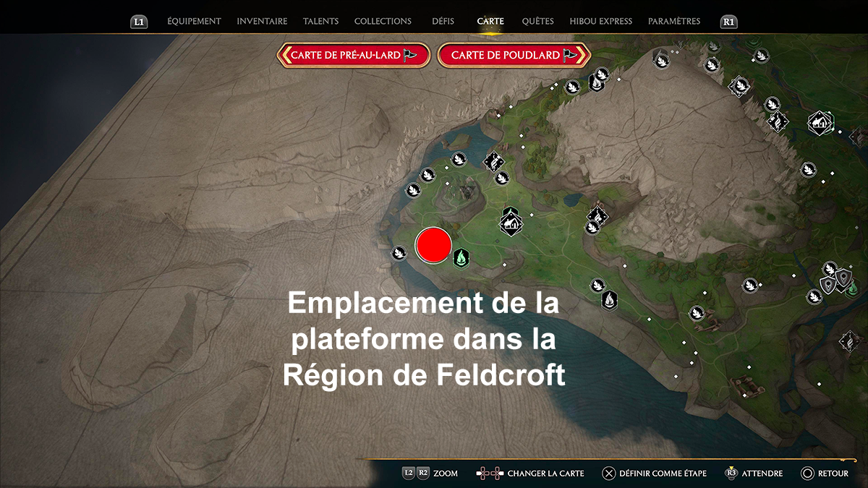
Task: Open the Carte de Pré-au-Lard map
Action: coord(354,55)
